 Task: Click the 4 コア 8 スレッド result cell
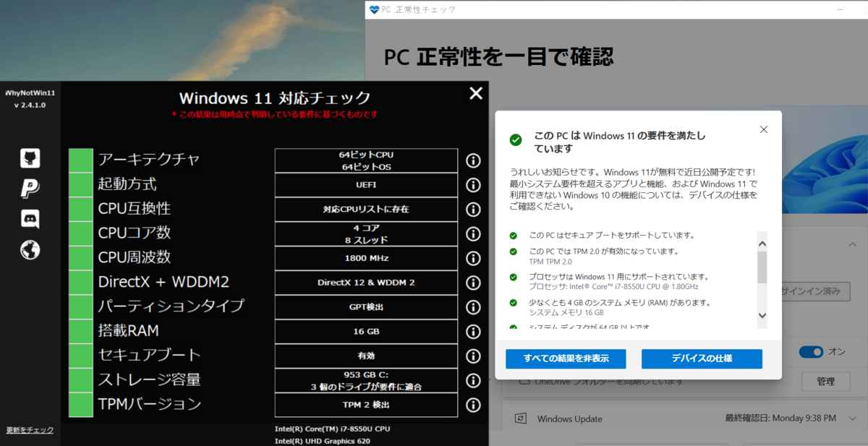(x=366, y=234)
